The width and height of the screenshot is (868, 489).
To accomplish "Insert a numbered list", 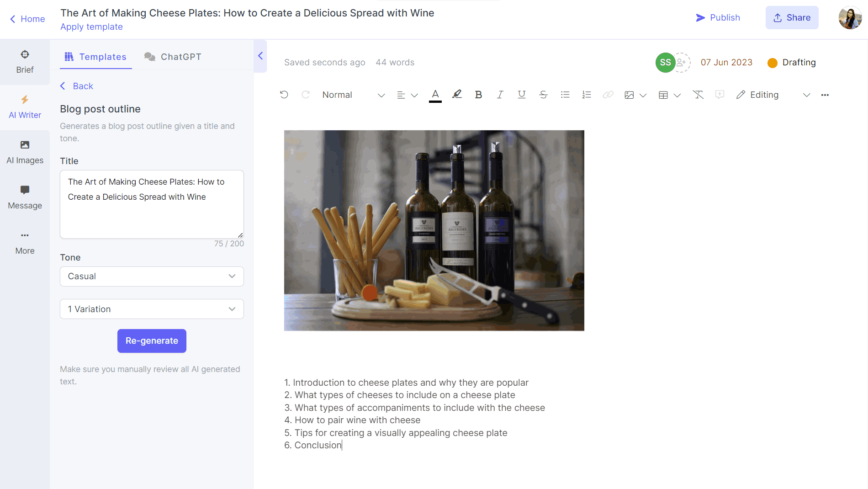I will click(x=587, y=95).
